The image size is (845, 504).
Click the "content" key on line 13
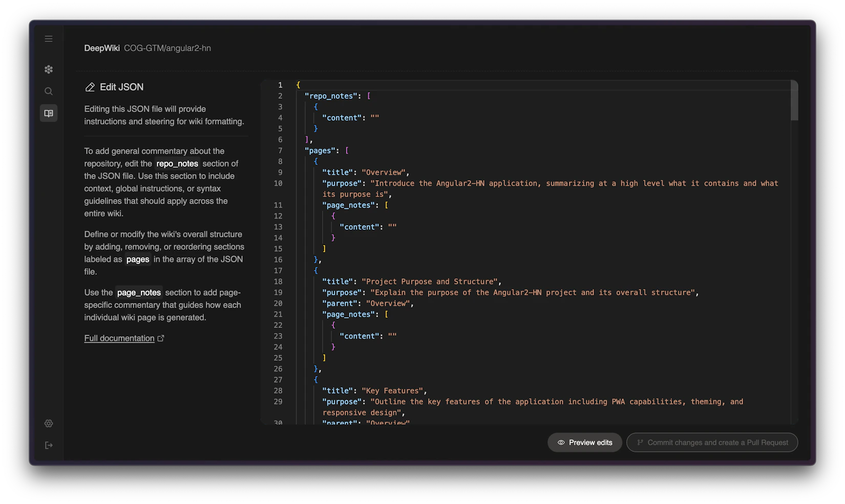point(360,227)
